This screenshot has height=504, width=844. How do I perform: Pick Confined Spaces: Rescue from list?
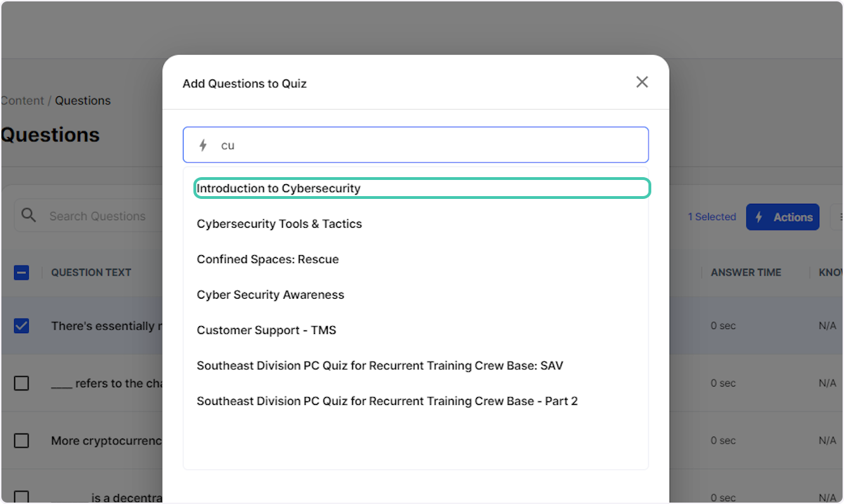point(268,259)
